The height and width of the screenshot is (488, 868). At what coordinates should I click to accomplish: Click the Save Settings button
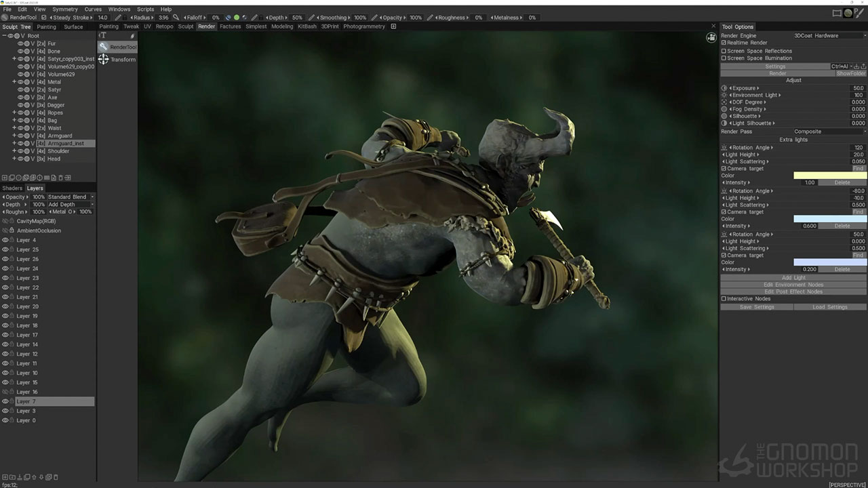[x=757, y=307]
